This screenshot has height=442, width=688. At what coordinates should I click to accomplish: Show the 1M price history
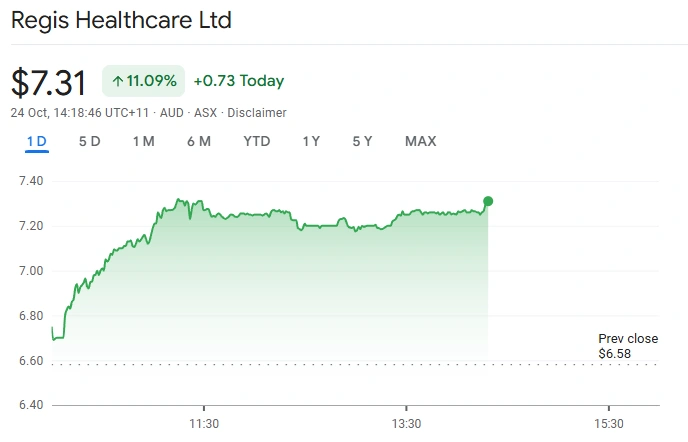(143, 141)
